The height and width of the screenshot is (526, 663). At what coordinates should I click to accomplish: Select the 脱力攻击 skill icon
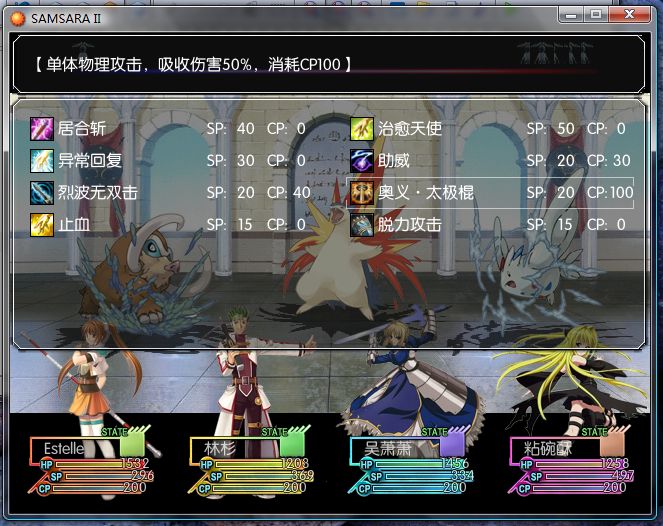tap(362, 225)
